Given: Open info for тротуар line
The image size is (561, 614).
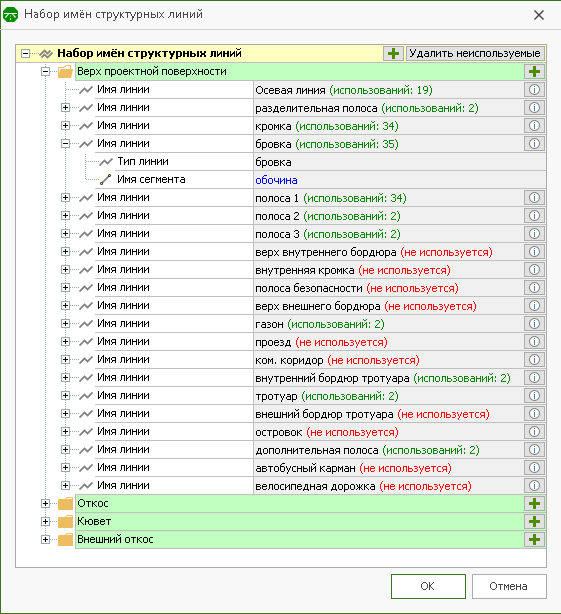Looking at the screenshot, I should 534,396.
